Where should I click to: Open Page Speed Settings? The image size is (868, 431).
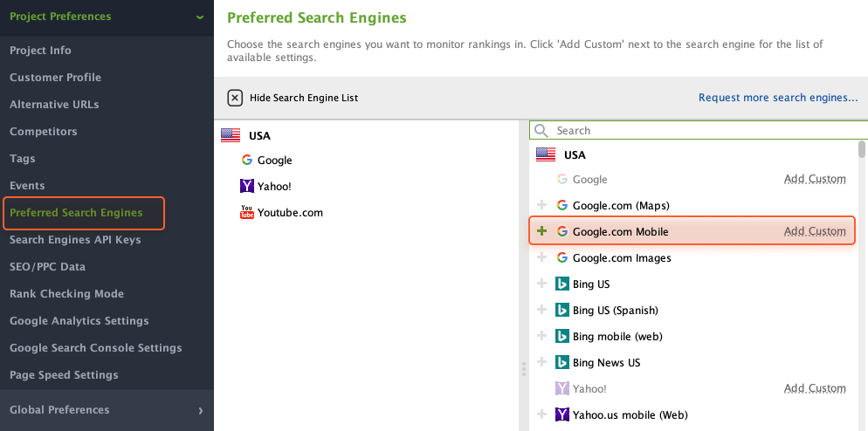pyautogui.click(x=64, y=375)
